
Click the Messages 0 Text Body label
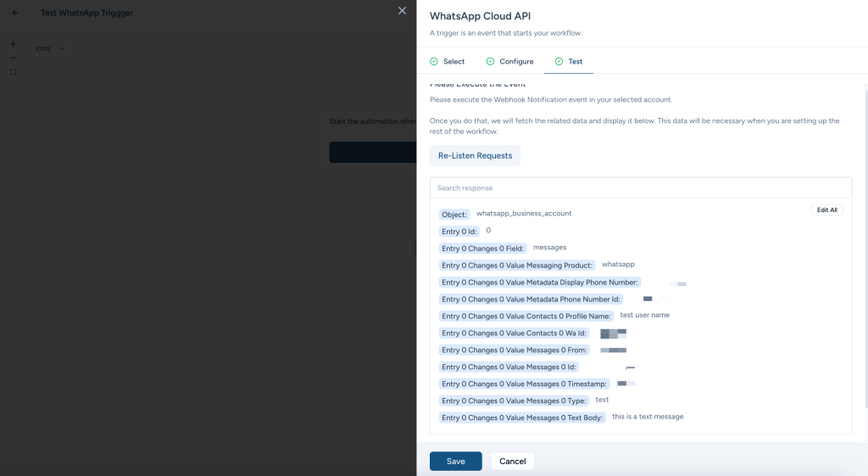[522, 417]
